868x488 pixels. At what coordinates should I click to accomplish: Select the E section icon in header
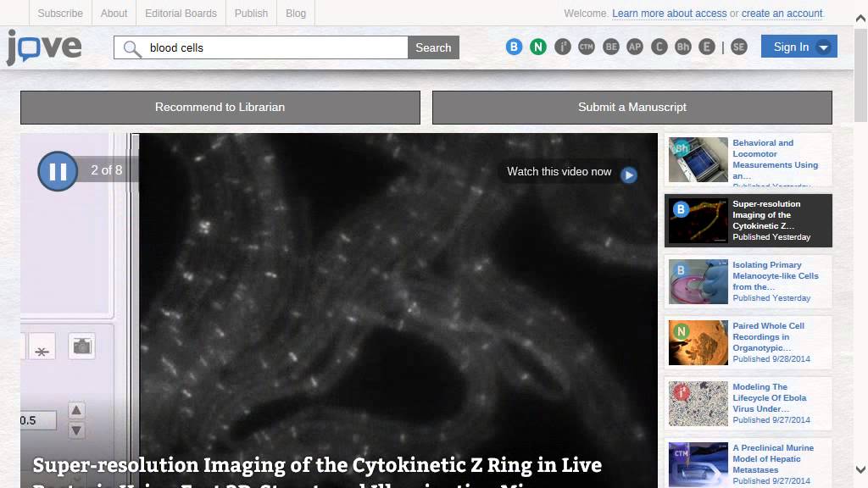pyautogui.click(x=707, y=47)
